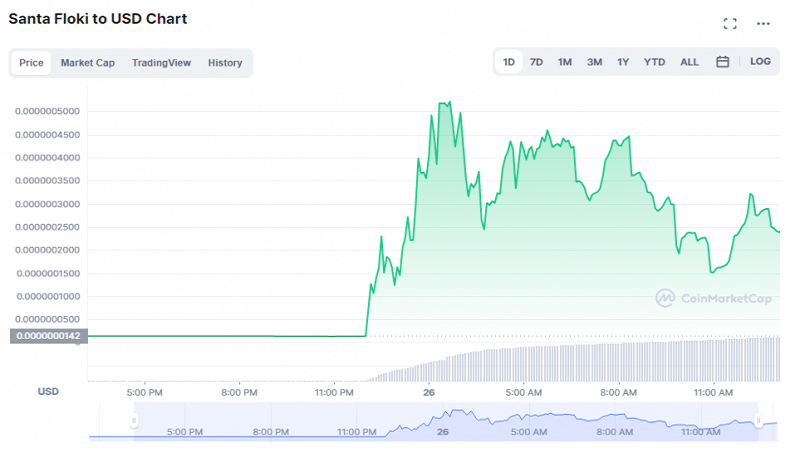Show the 1M time range

pyautogui.click(x=564, y=62)
